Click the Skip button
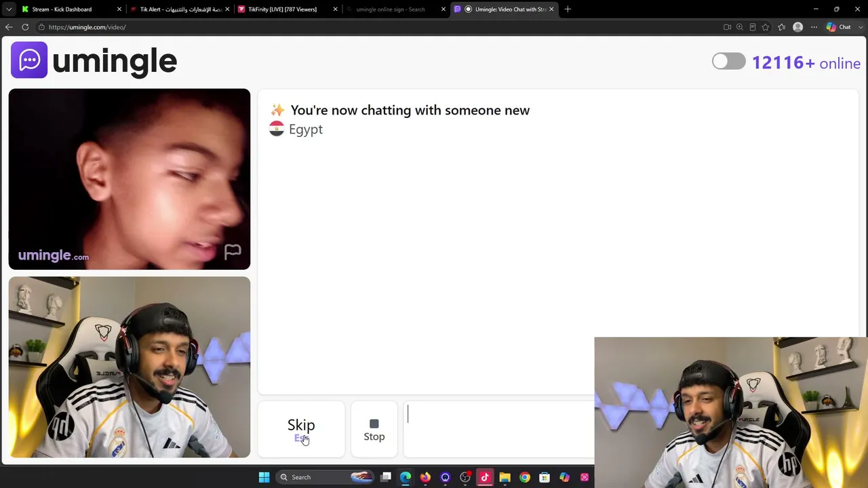The width and height of the screenshot is (868, 488). (x=301, y=430)
